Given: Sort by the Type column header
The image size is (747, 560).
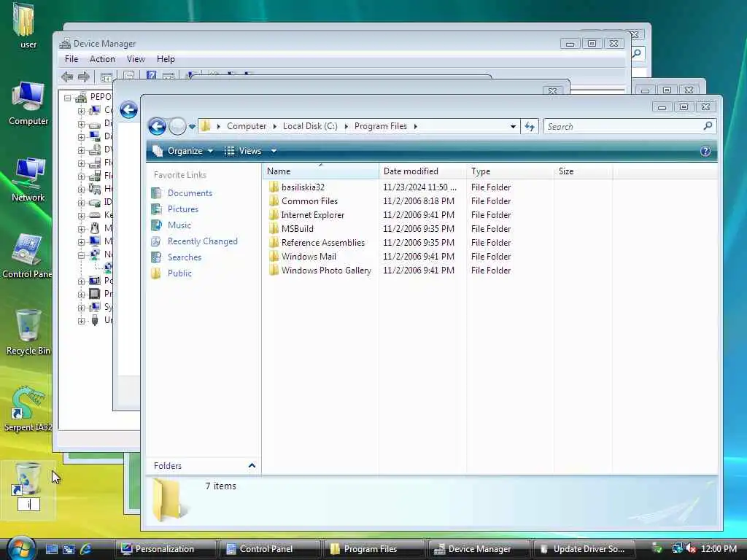Looking at the screenshot, I should point(510,171).
